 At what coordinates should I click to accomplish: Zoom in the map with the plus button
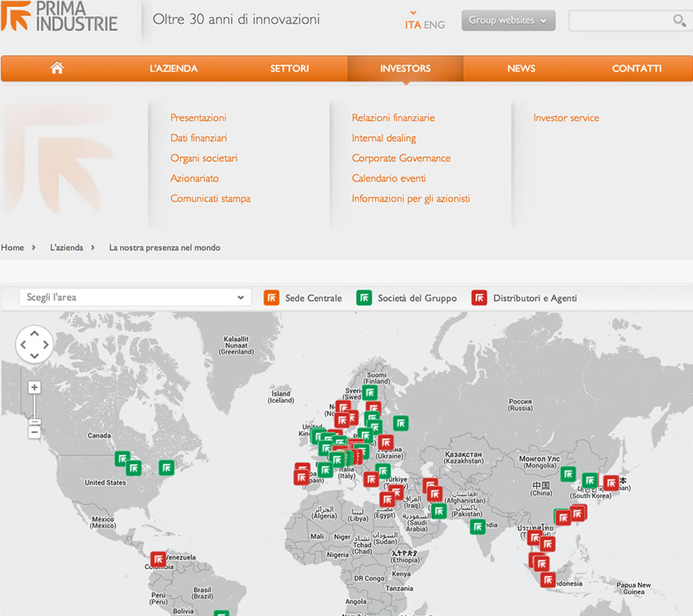click(x=35, y=387)
